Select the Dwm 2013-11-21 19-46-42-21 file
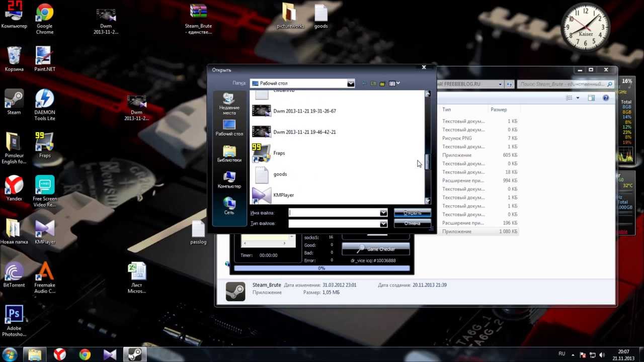The image size is (644, 362). [x=294, y=132]
